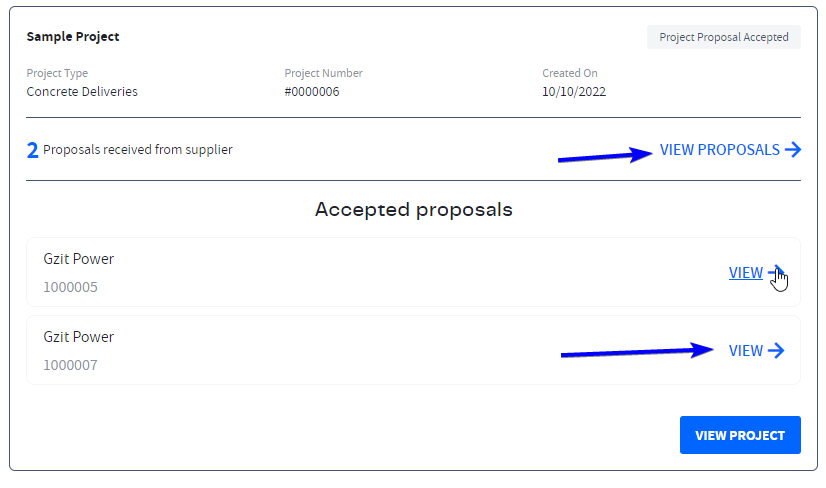Click proposal number 1000005
The width and height of the screenshot is (826, 488).
point(70,287)
